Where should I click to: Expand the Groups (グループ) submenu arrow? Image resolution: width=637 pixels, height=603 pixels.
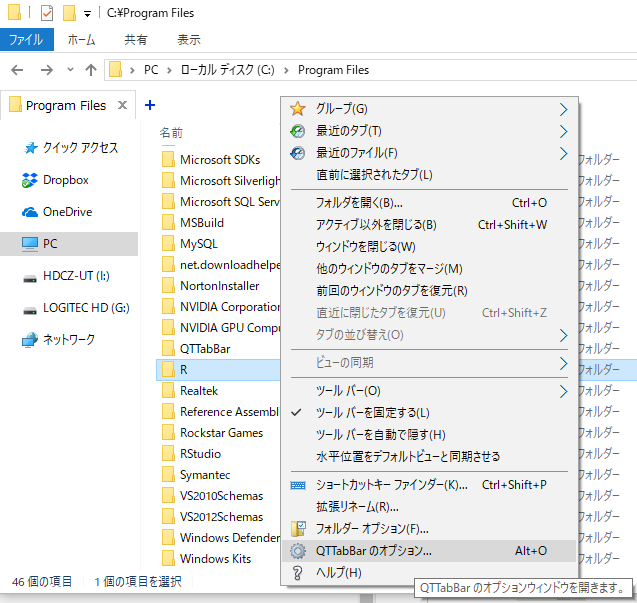click(563, 109)
